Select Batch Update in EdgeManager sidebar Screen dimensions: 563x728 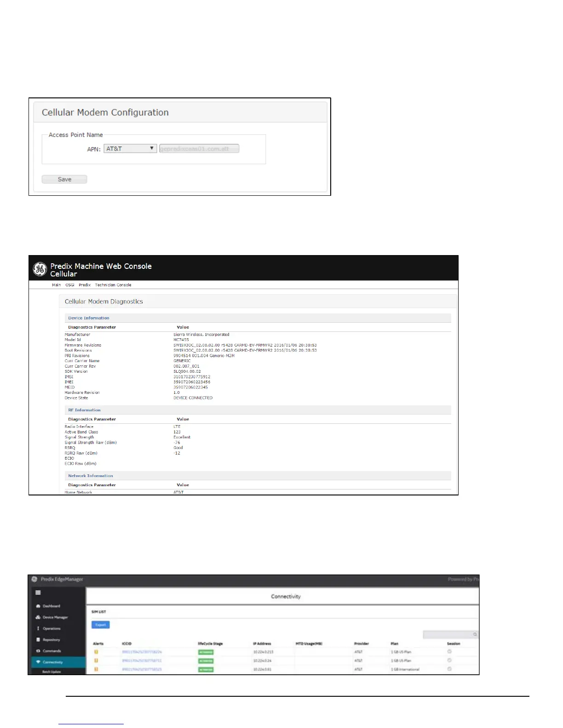click(x=52, y=672)
